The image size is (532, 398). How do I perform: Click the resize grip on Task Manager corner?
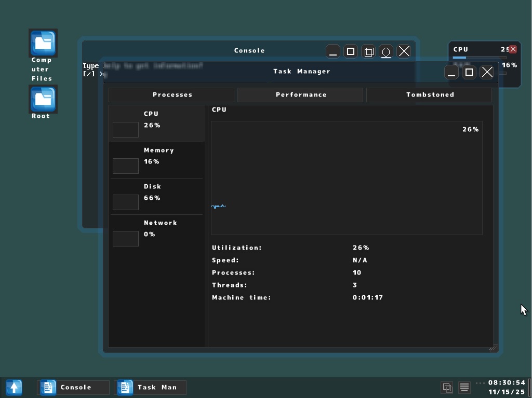(x=493, y=348)
